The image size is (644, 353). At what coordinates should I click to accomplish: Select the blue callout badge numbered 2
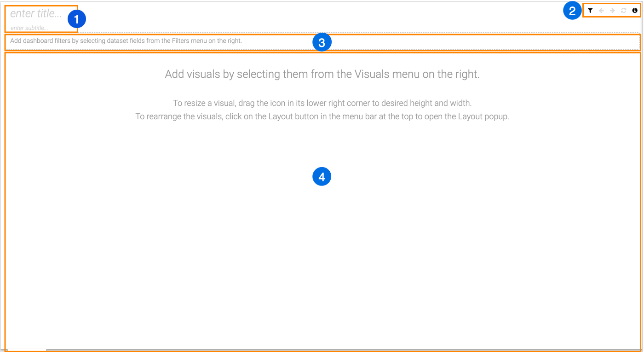point(572,10)
